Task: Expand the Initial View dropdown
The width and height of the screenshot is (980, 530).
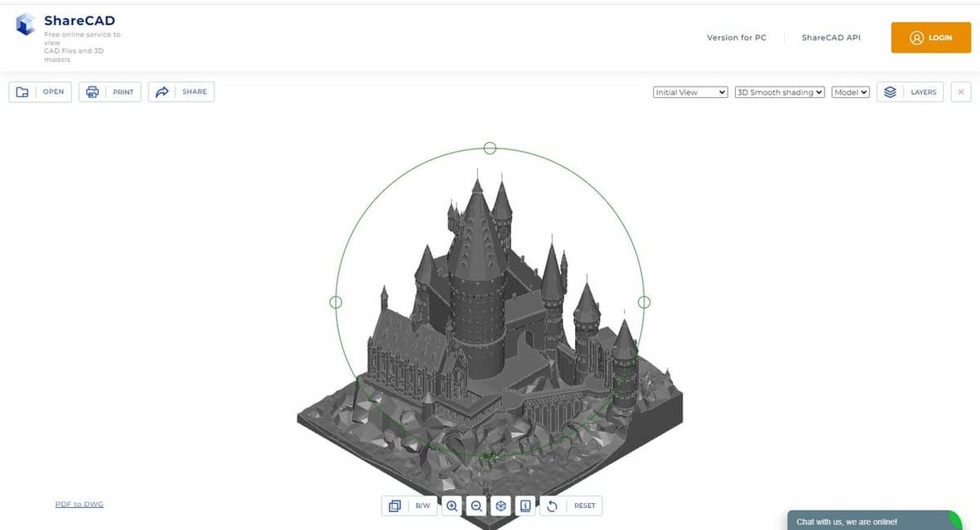Action: 690,92
